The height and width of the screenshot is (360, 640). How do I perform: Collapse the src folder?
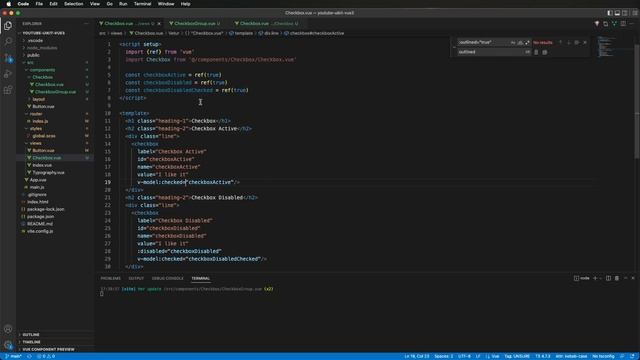click(30, 62)
